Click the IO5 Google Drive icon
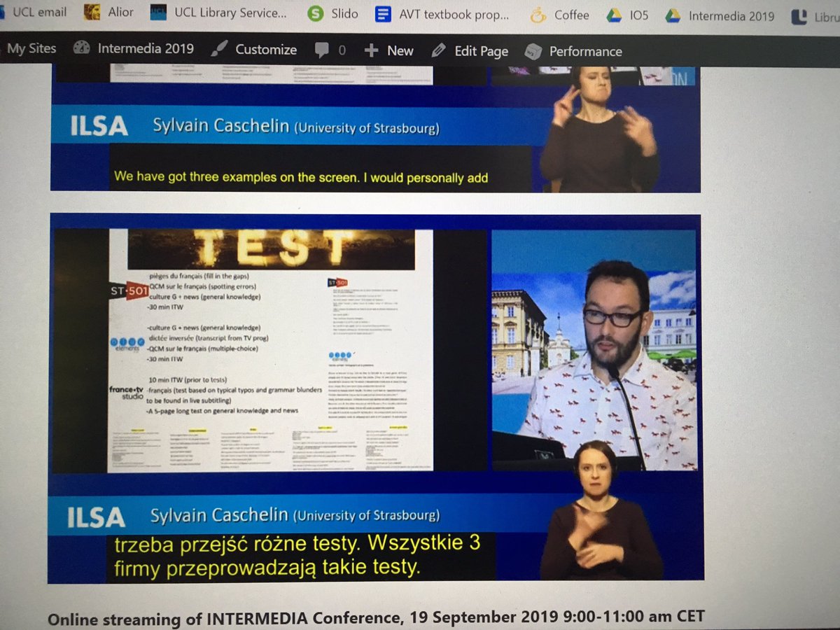840x630 pixels. point(614,15)
